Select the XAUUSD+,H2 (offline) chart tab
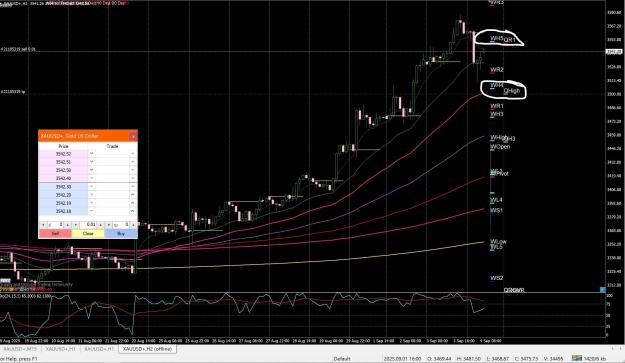 [x=147, y=349]
